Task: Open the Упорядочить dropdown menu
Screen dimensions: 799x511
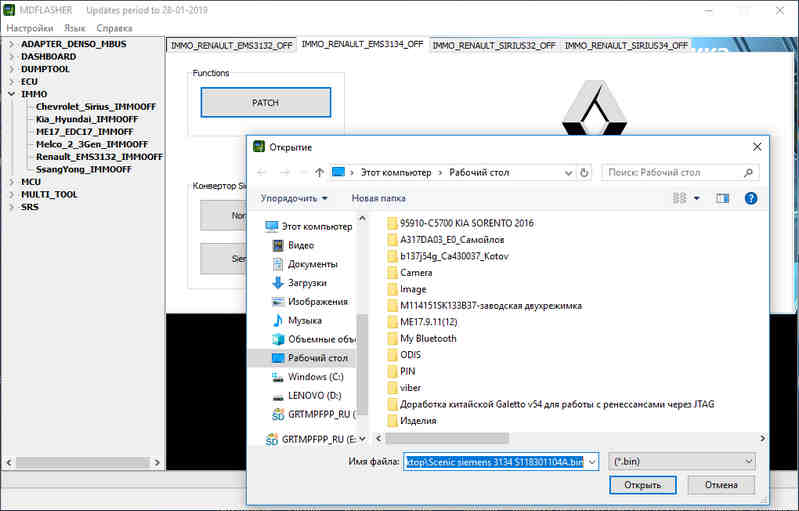Action: pyautogui.click(x=294, y=198)
